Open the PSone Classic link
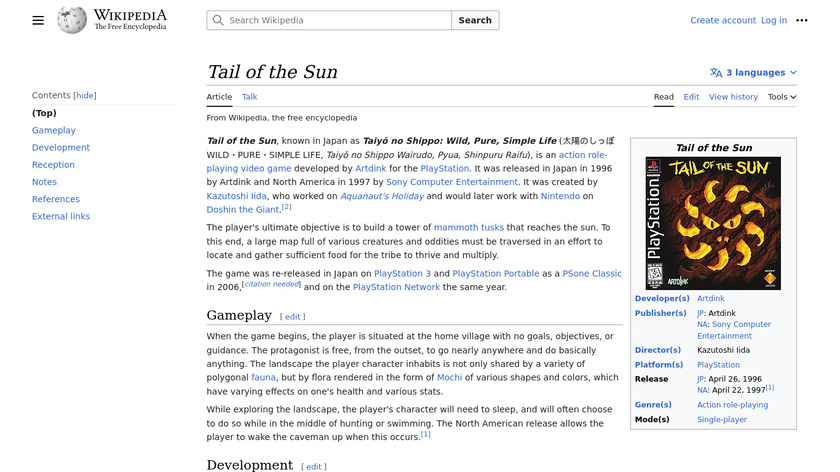This screenshot has height=472, width=840. point(591,273)
